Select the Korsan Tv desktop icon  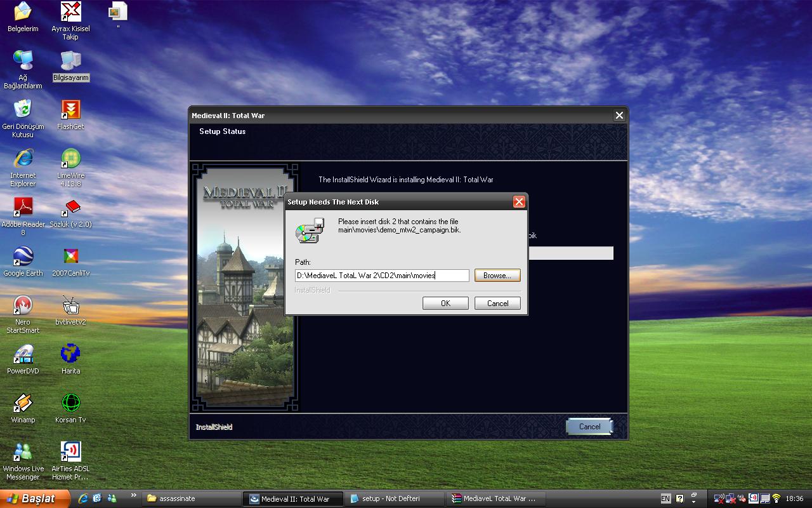tap(70, 408)
